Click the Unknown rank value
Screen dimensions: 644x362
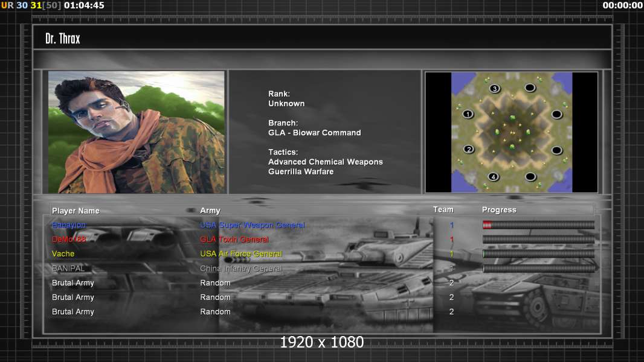[x=286, y=104]
